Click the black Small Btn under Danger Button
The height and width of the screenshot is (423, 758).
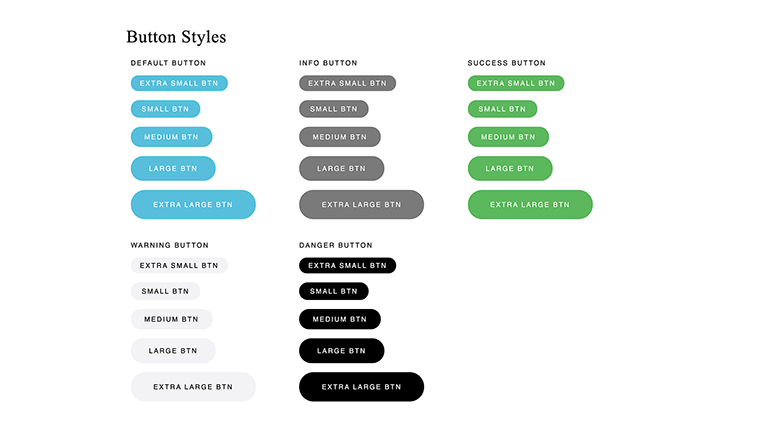[334, 291]
